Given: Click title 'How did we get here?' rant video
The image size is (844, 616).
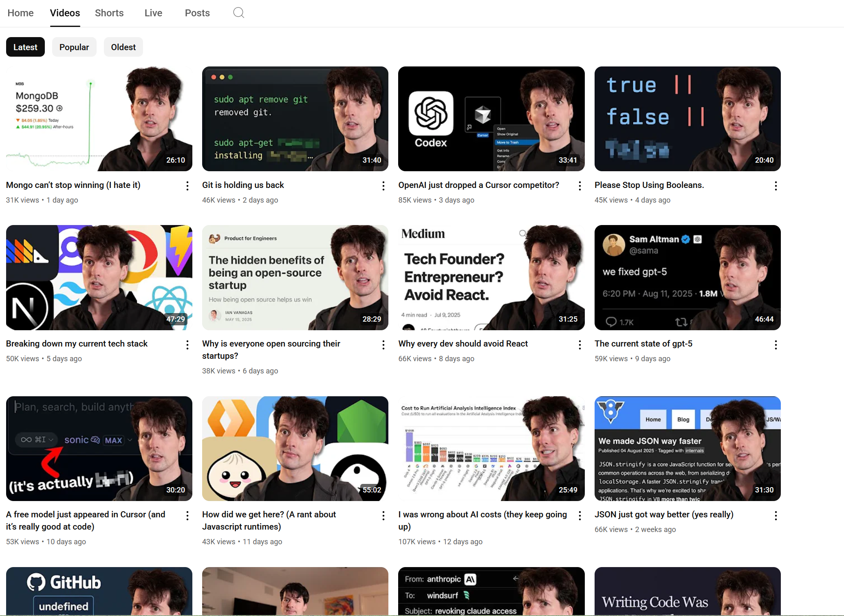Looking at the screenshot, I should pyautogui.click(x=269, y=521).
